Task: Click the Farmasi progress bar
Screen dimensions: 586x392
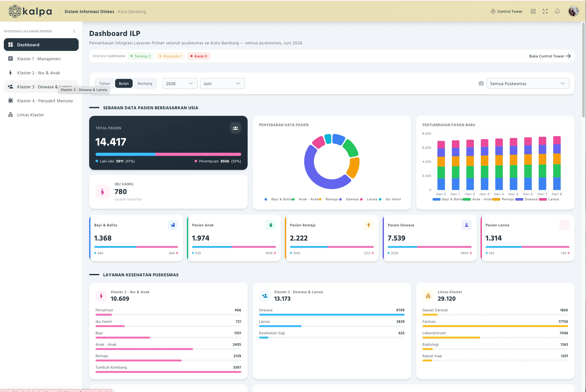Action: pyautogui.click(x=495, y=326)
